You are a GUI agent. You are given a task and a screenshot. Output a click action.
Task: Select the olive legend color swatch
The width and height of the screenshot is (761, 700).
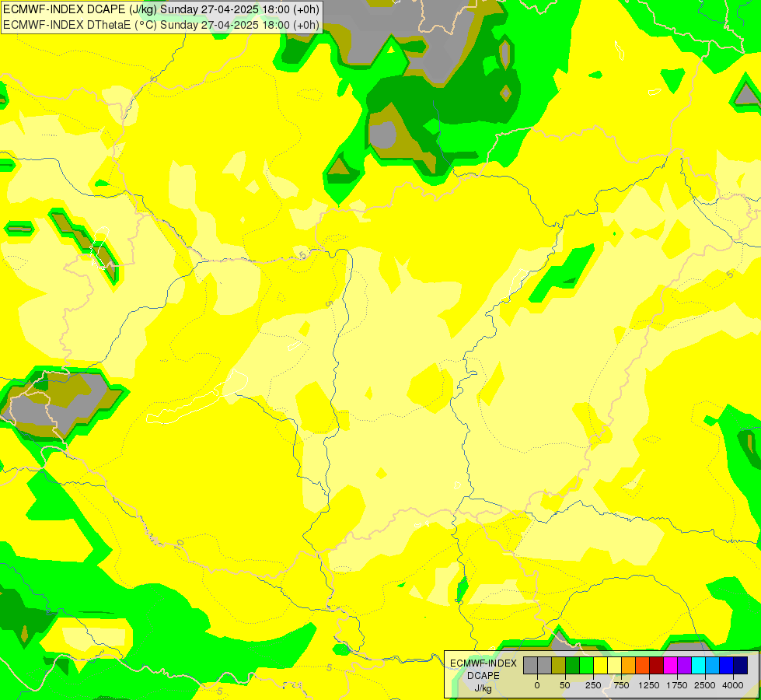coord(559,665)
